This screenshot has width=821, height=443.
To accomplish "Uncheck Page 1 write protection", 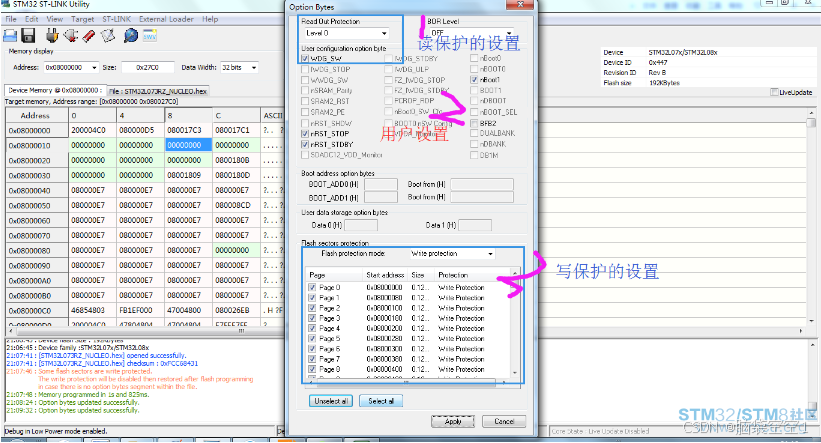I will (x=312, y=298).
